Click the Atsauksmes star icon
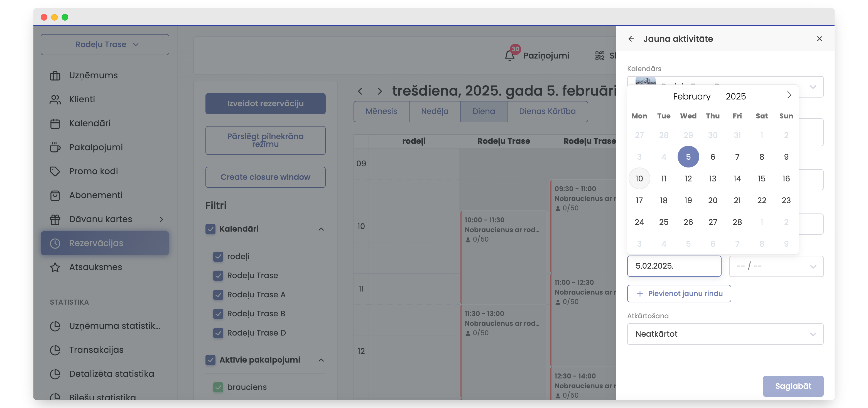868x408 pixels. coord(55,267)
